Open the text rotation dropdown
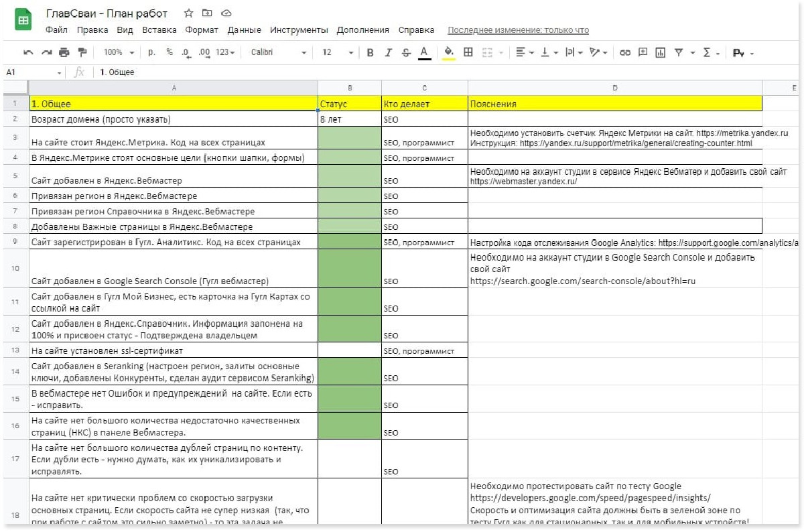The image size is (804, 532). (598, 52)
